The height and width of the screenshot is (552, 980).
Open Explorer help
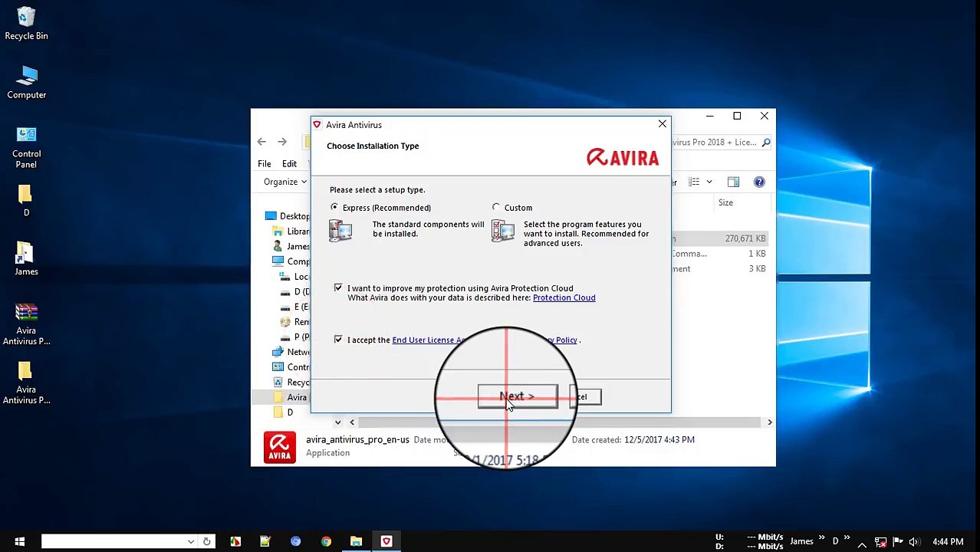click(759, 182)
